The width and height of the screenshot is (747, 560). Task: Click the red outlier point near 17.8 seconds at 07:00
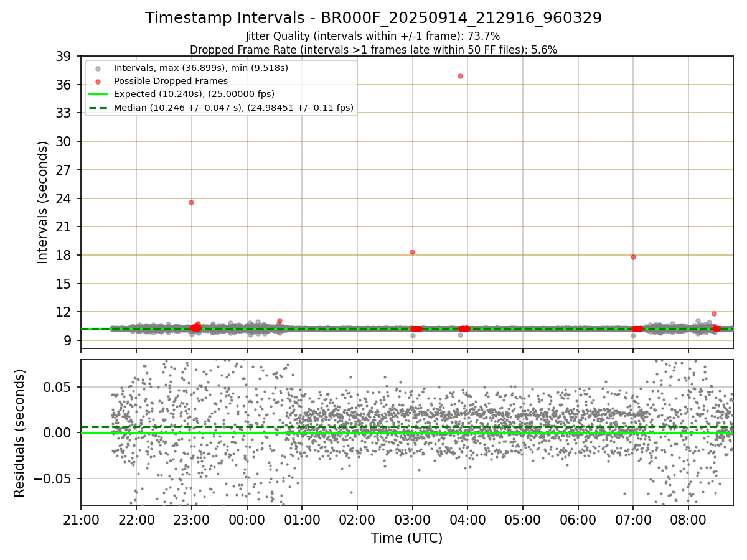pyautogui.click(x=633, y=257)
